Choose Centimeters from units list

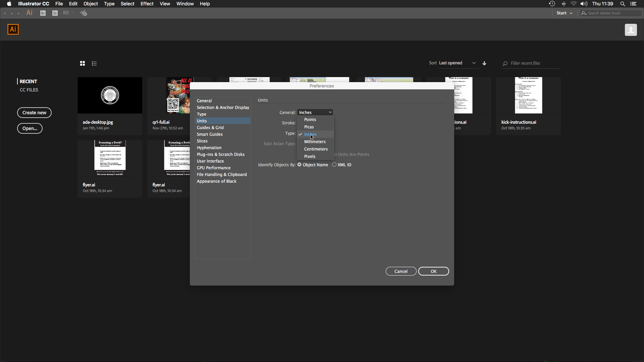click(x=315, y=149)
